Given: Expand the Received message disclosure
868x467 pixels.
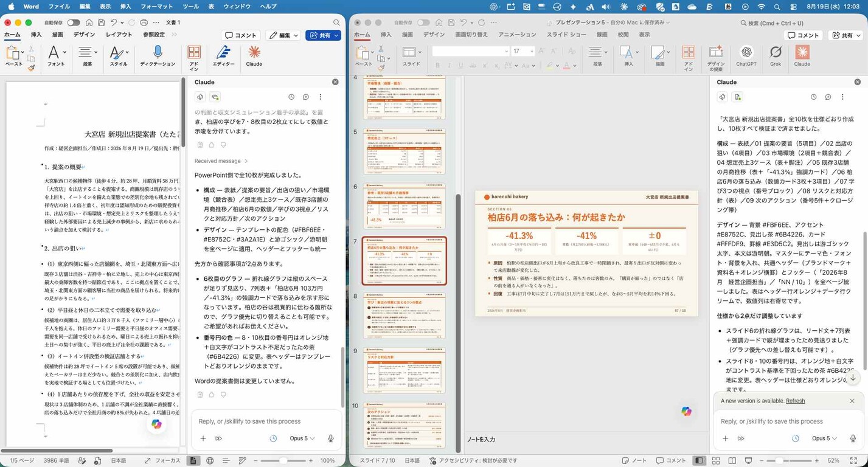Looking at the screenshot, I should pos(221,161).
